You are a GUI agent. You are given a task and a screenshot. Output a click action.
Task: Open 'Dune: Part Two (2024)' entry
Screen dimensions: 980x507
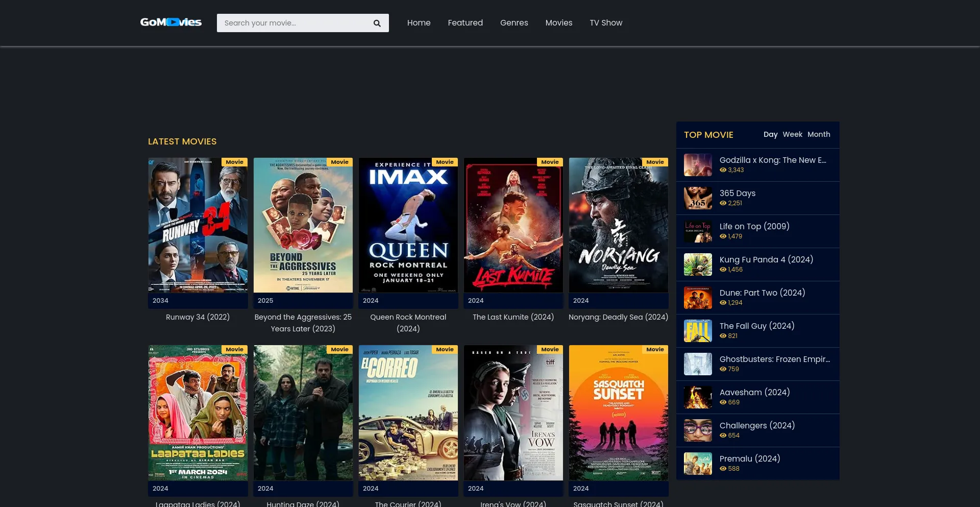pos(762,293)
